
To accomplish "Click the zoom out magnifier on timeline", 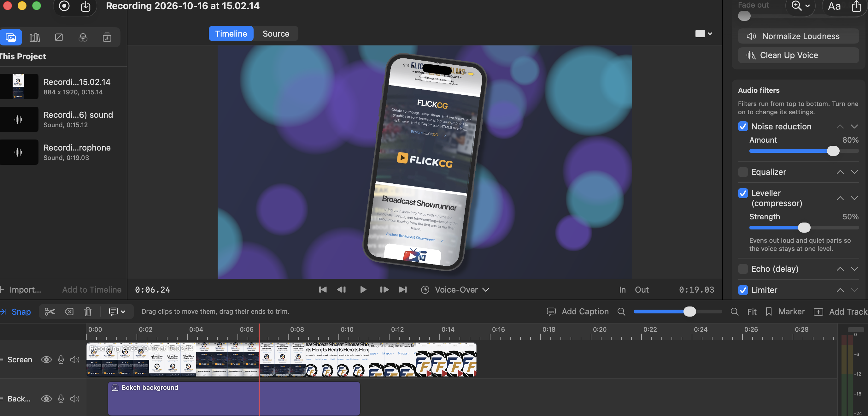I will click(x=621, y=312).
